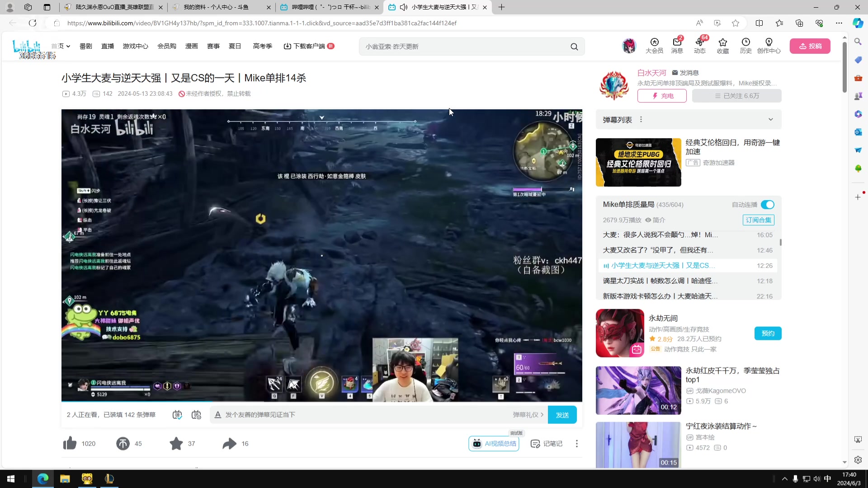Image resolution: width=868 pixels, height=488 pixels.
Task: Open 历史 history icon
Action: 746,46
